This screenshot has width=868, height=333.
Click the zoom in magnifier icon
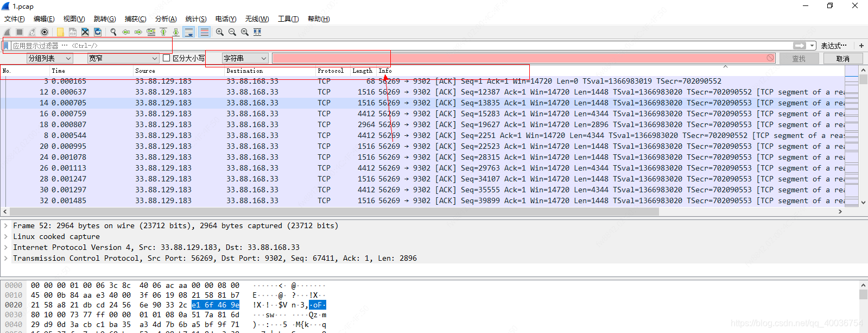[220, 32]
